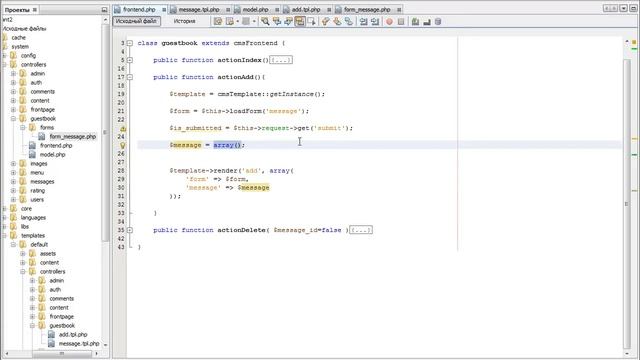Jump to next bookmark icon

coord(337,22)
